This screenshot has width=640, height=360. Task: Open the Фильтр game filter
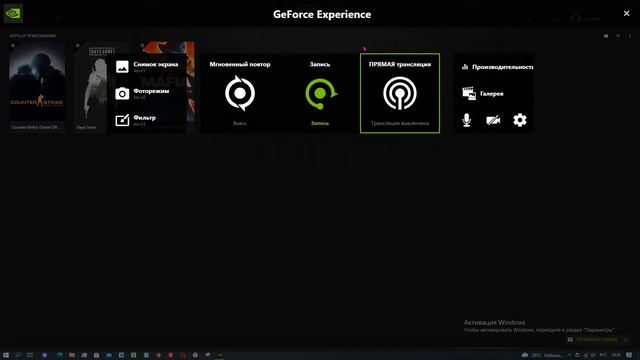coord(136,120)
